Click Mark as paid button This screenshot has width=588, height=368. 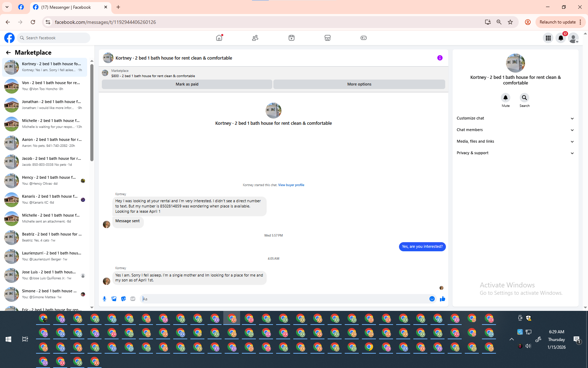[x=187, y=84]
